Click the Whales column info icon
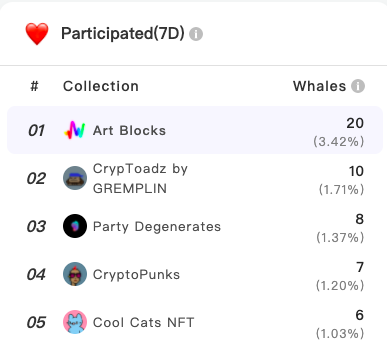 coord(358,86)
